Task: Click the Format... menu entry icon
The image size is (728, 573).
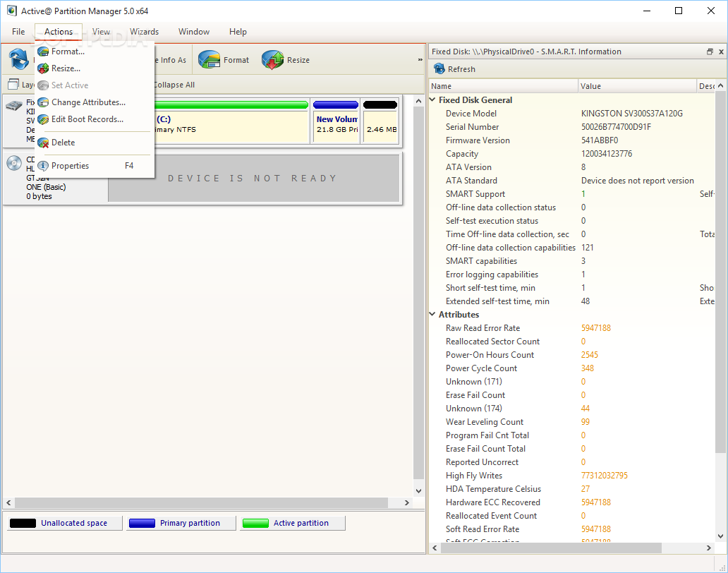Action: (x=43, y=52)
